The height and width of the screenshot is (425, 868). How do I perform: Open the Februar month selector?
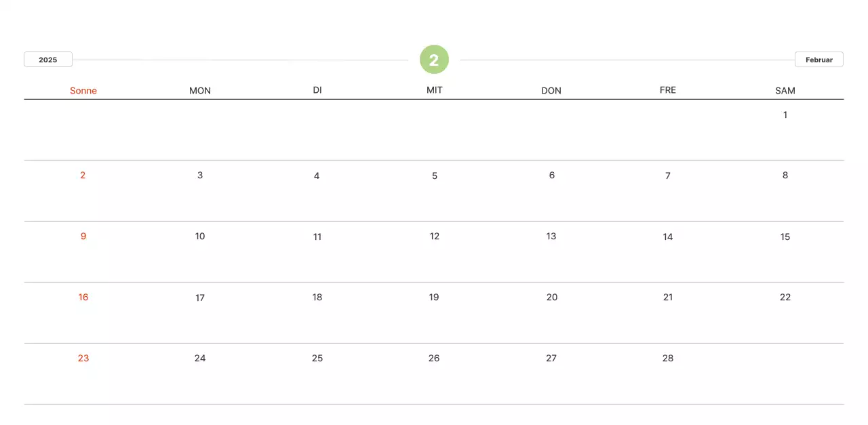point(818,60)
